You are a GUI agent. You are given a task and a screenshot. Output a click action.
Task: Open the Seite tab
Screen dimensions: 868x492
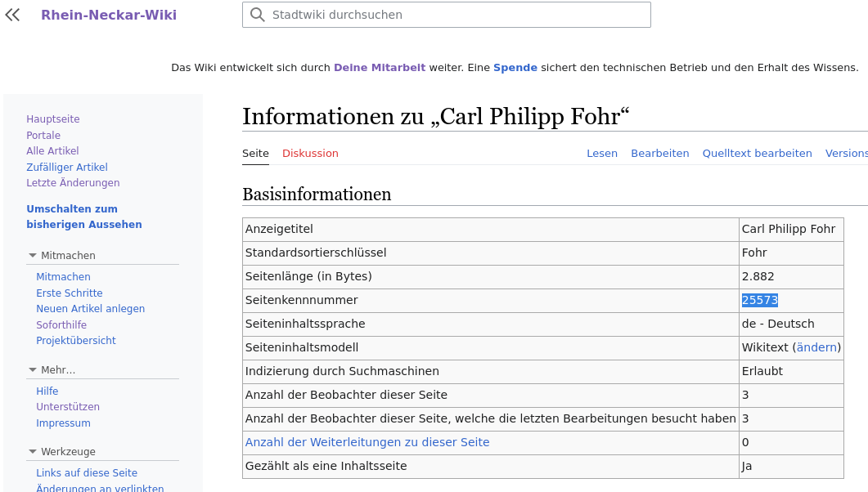[255, 154]
